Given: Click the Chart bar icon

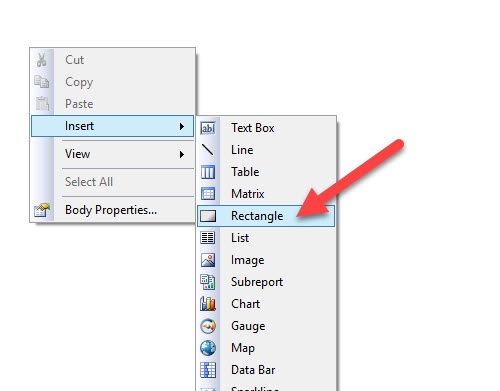Looking at the screenshot, I should pos(208,304).
